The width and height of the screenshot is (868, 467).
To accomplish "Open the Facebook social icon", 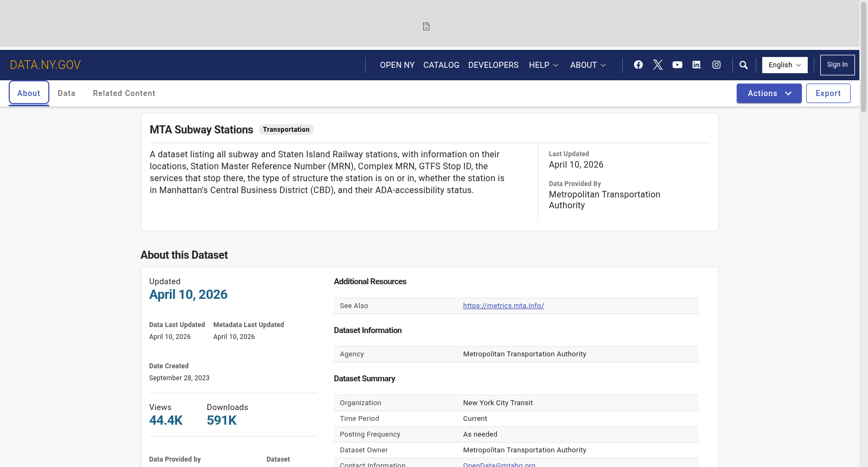I will 639,65.
